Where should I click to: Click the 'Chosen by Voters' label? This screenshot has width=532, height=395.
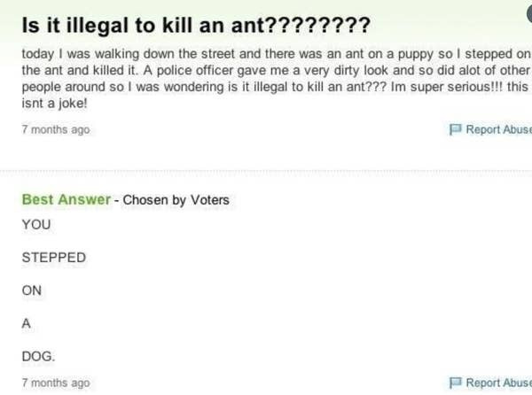(176, 200)
